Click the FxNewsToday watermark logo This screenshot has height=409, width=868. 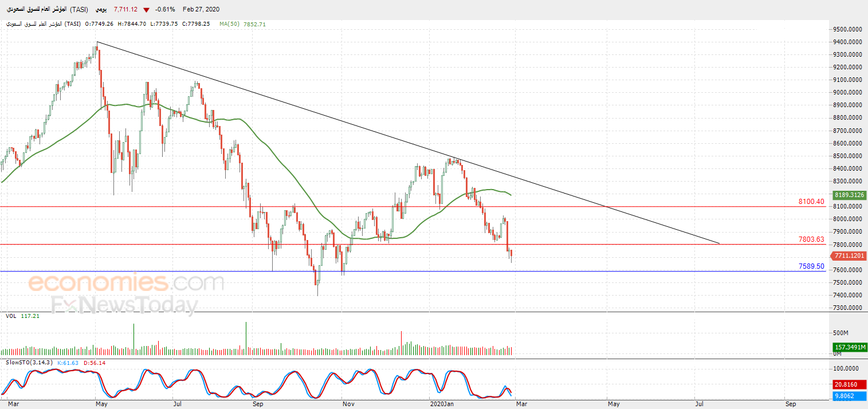tap(125, 305)
